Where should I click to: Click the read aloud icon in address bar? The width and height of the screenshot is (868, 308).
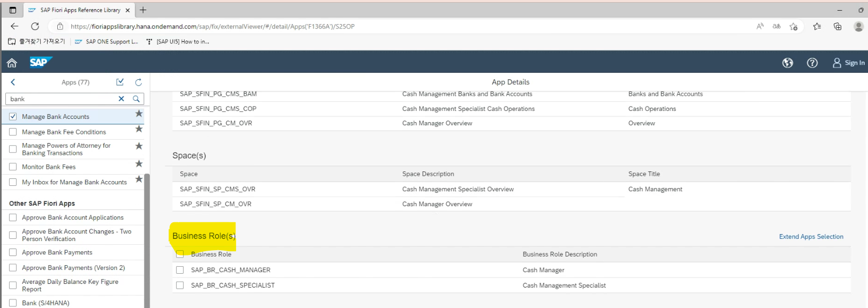click(760, 26)
